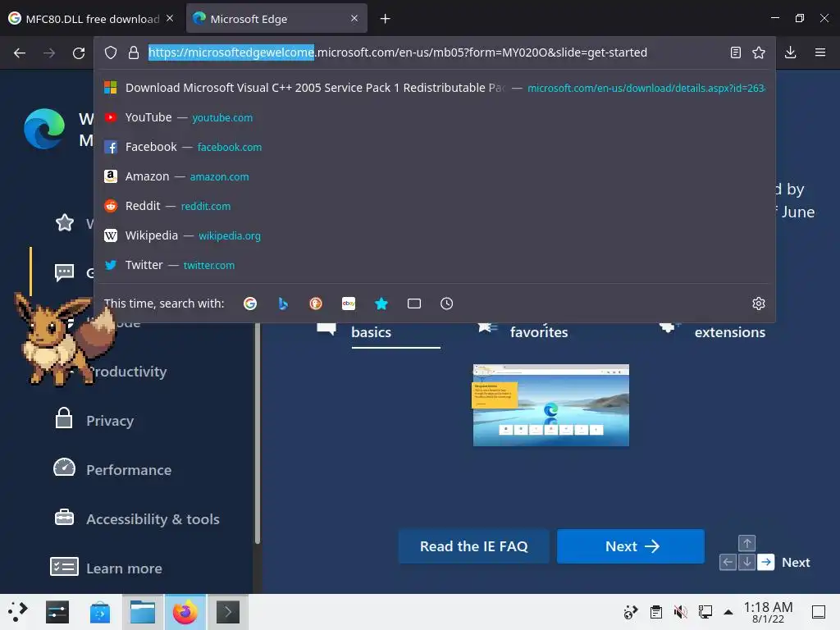The width and height of the screenshot is (840, 630).
Task: Search this time with eBay
Action: tap(349, 304)
